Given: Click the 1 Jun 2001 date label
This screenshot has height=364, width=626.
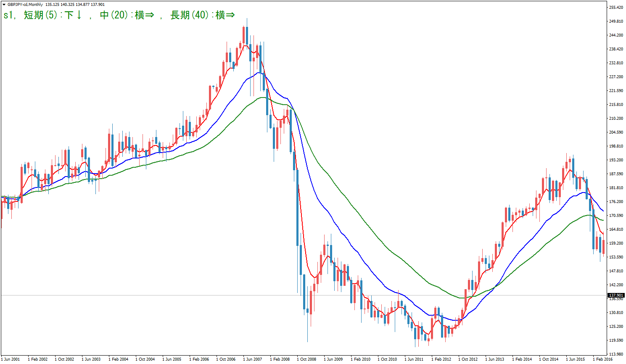Looking at the screenshot, I should pos(11,359).
